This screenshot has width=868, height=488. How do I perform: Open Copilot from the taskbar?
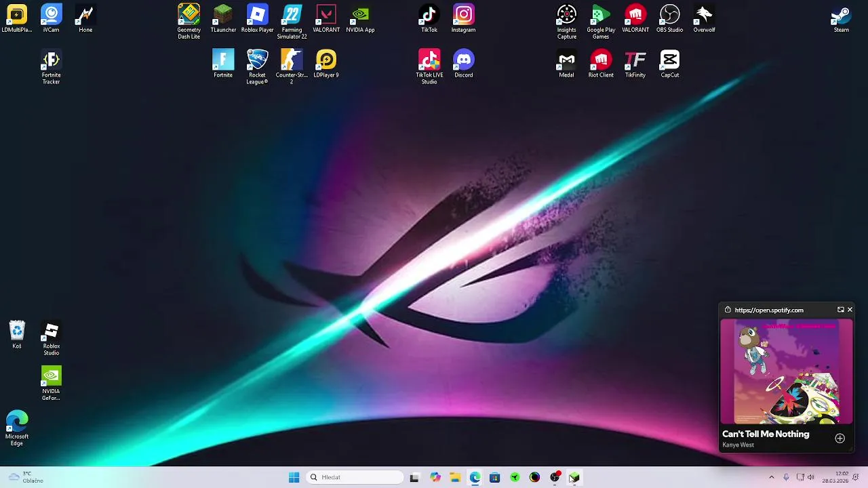pyautogui.click(x=435, y=477)
